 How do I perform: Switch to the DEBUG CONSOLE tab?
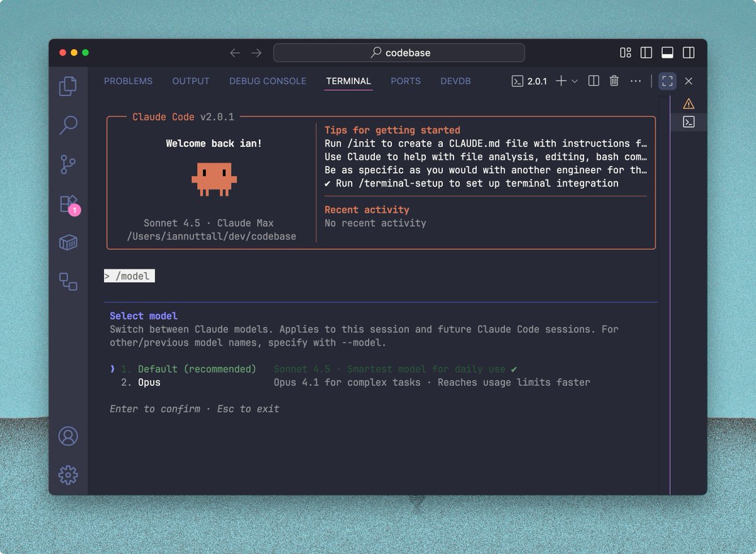click(x=268, y=81)
